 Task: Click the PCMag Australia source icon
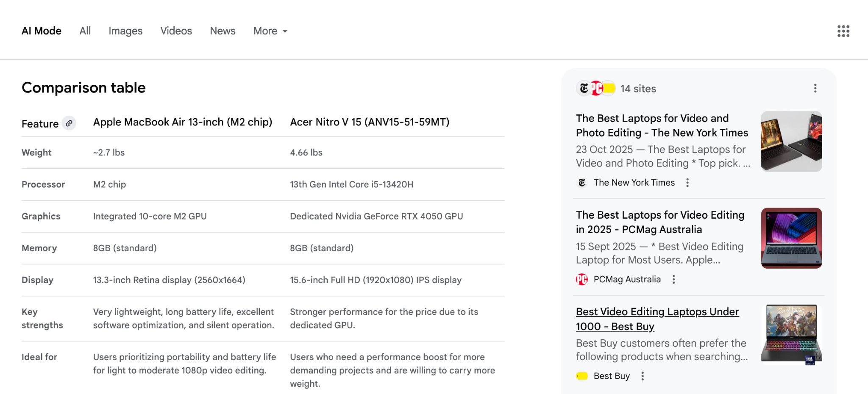click(582, 279)
